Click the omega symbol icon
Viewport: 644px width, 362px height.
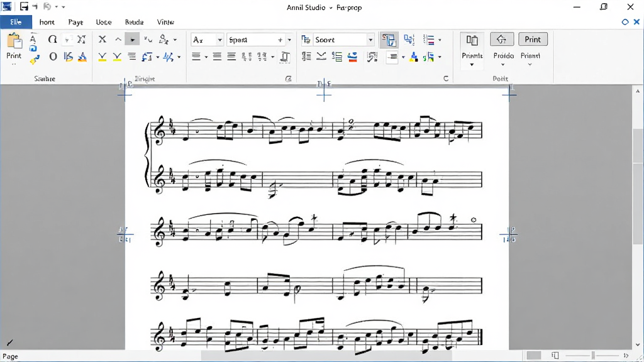point(52,40)
